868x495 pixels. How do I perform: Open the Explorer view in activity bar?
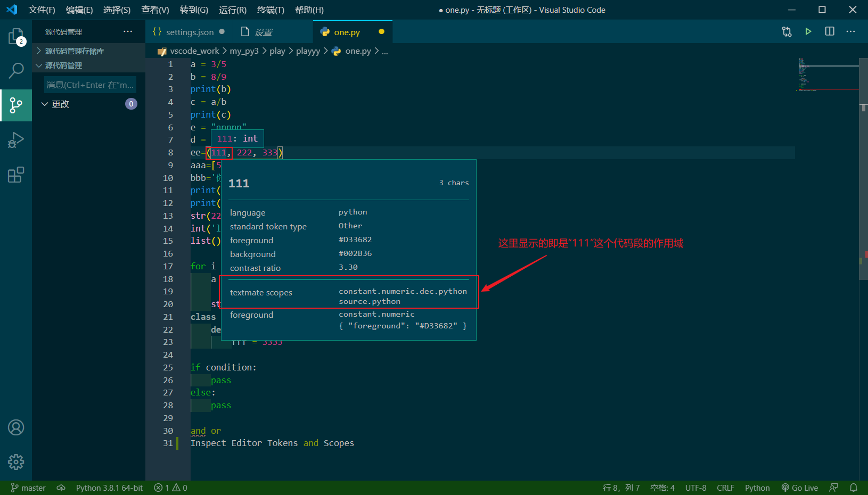tap(16, 36)
